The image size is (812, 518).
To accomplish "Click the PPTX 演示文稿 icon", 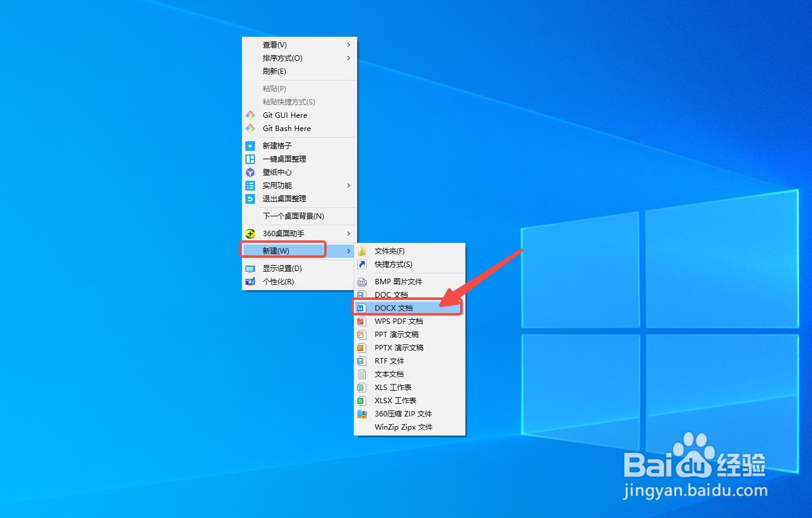I will 361,348.
